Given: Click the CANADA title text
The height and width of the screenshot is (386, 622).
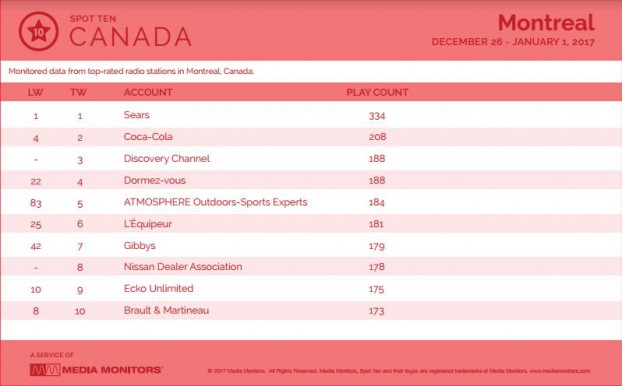Looking at the screenshot, I should (x=131, y=37).
